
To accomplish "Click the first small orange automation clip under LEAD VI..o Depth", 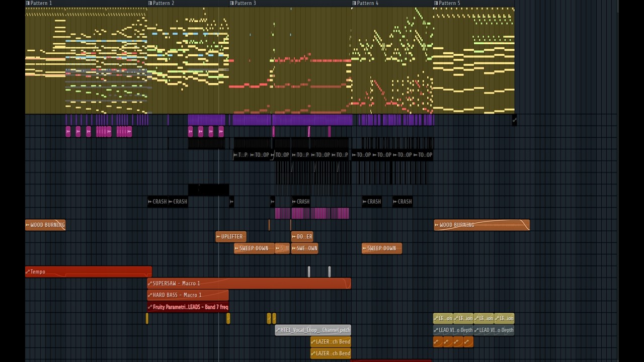I will tap(438, 342).
